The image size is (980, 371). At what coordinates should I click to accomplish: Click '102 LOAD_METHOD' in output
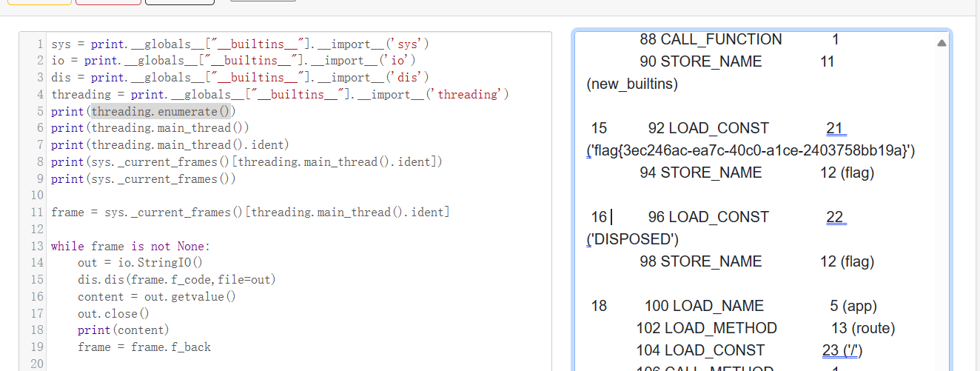[707, 328]
